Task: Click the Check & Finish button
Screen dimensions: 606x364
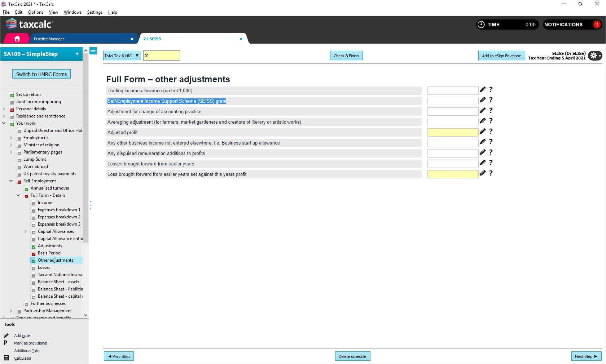Action: 346,56
